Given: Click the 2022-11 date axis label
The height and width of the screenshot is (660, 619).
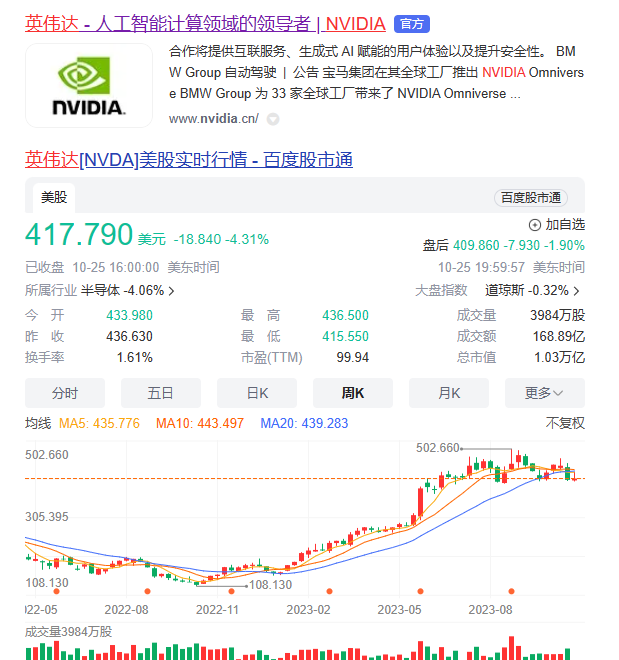Looking at the screenshot, I should [x=217, y=610].
